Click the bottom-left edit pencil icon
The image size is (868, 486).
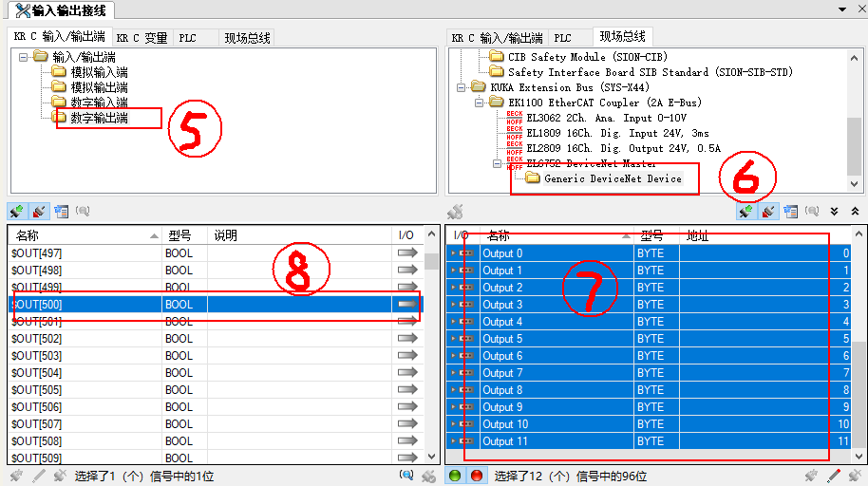(x=38, y=476)
